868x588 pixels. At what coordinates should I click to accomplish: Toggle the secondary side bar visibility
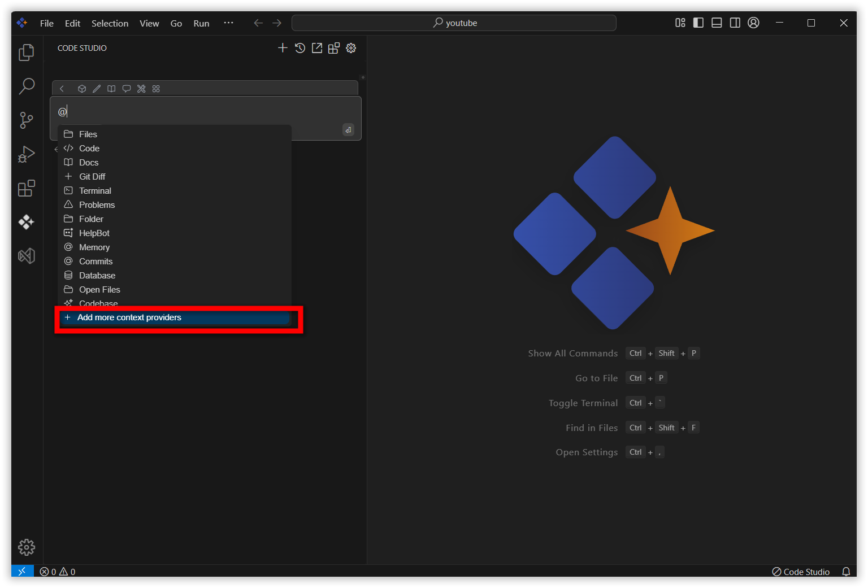pos(735,23)
